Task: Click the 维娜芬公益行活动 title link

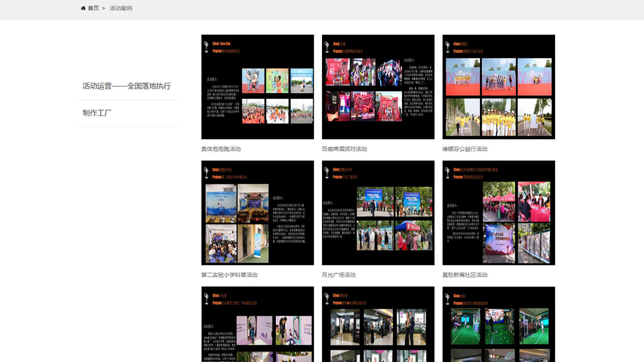Action: [465, 149]
